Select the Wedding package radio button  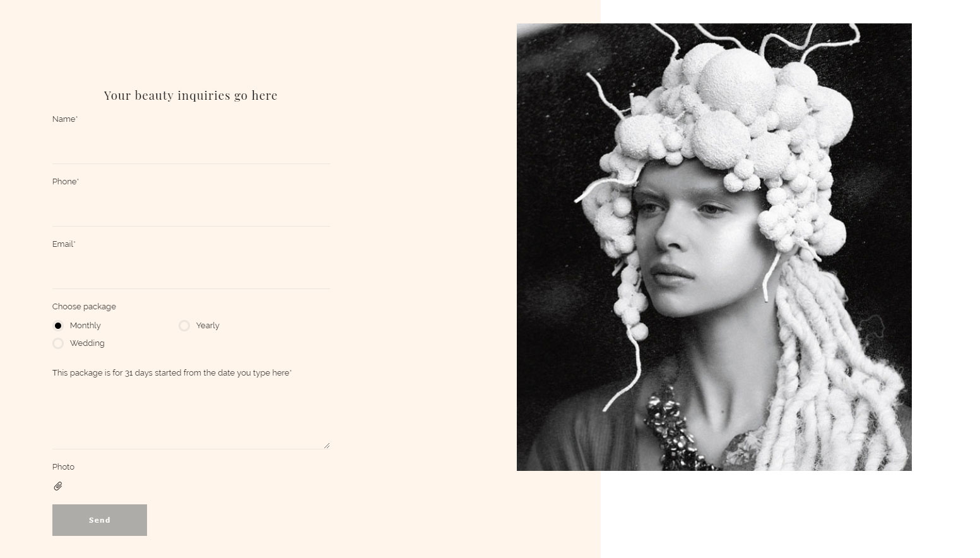coord(58,343)
